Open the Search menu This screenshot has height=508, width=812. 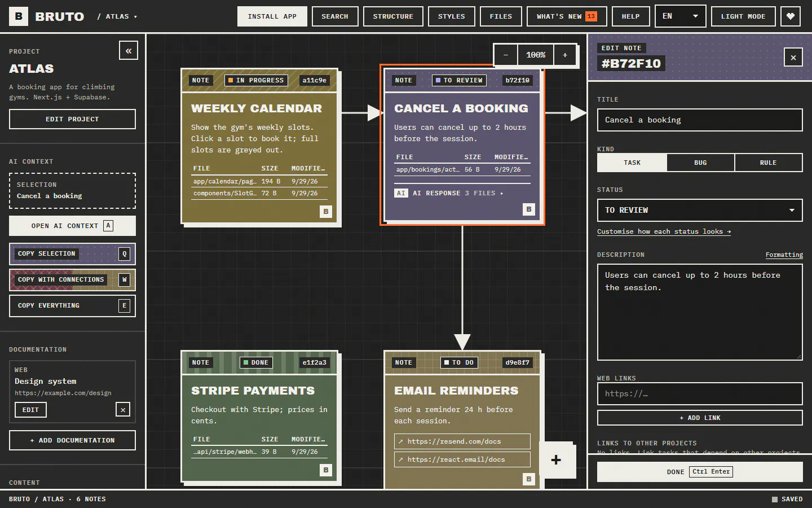[335, 16]
